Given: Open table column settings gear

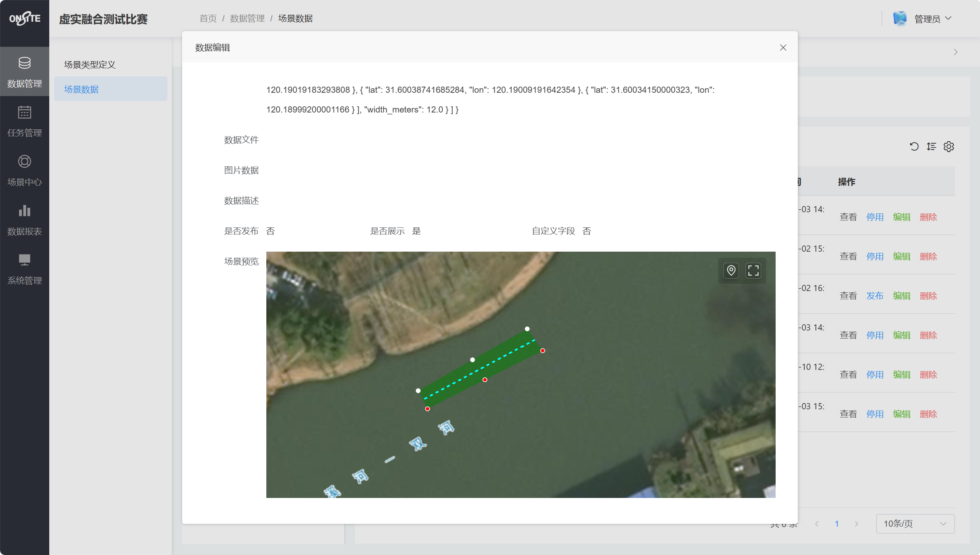Looking at the screenshot, I should 949,147.
